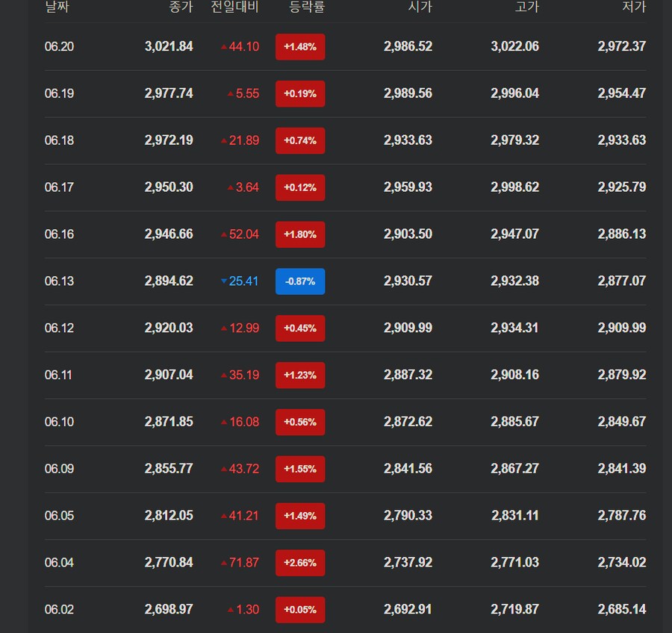Click the blue -0.87% badge for 06.13
Image resolution: width=672 pixels, height=633 pixels.
click(x=300, y=281)
